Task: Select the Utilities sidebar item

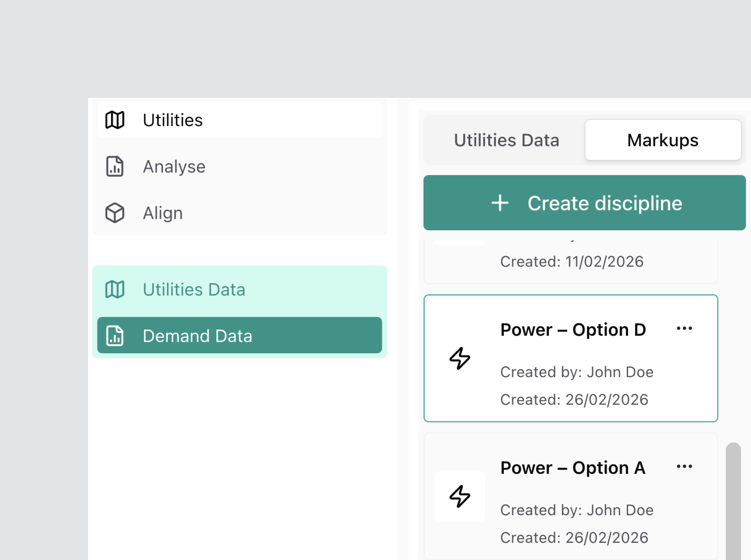Action: [239, 120]
